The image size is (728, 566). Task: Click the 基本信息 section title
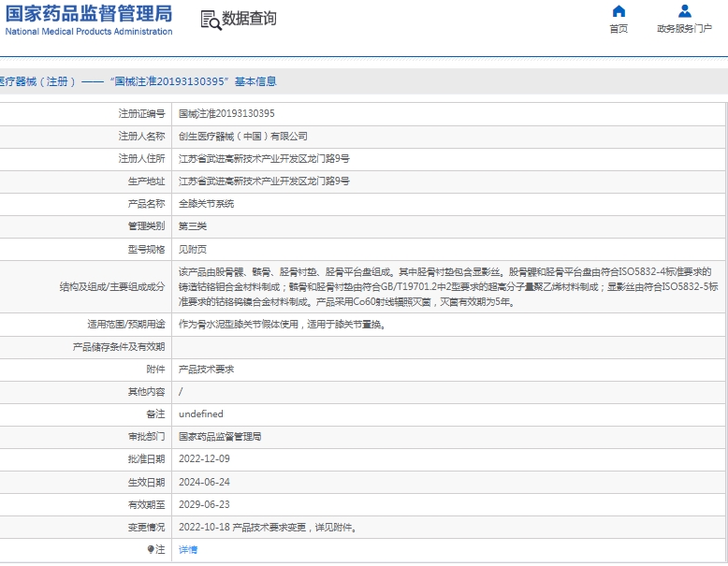(255, 81)
